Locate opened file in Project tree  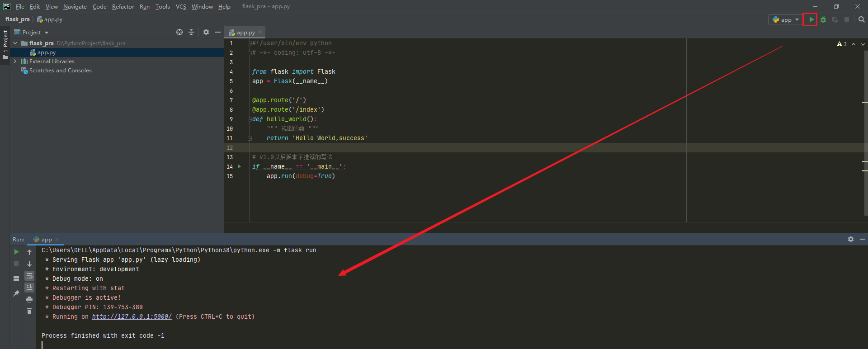(179, 32)
